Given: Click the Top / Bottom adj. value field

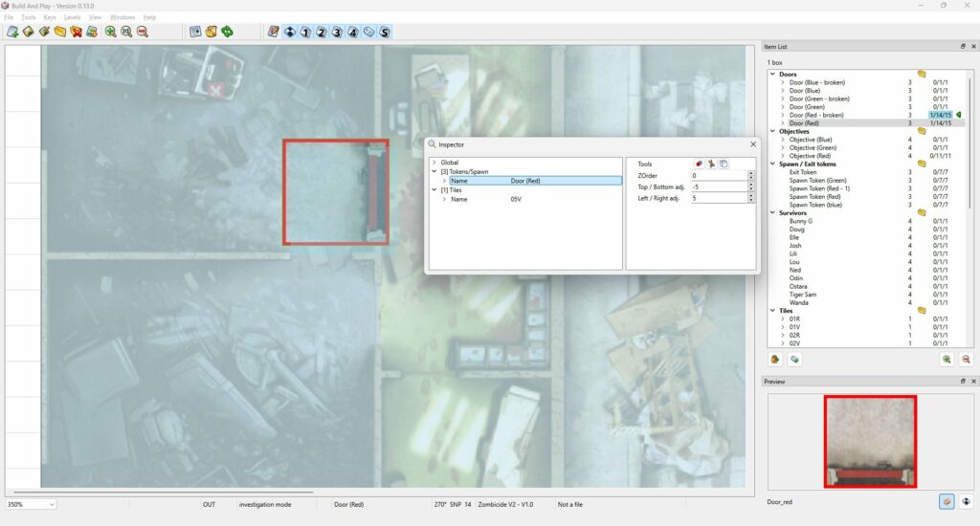Looking at the screenshot, I should click(x=719, y=186).
